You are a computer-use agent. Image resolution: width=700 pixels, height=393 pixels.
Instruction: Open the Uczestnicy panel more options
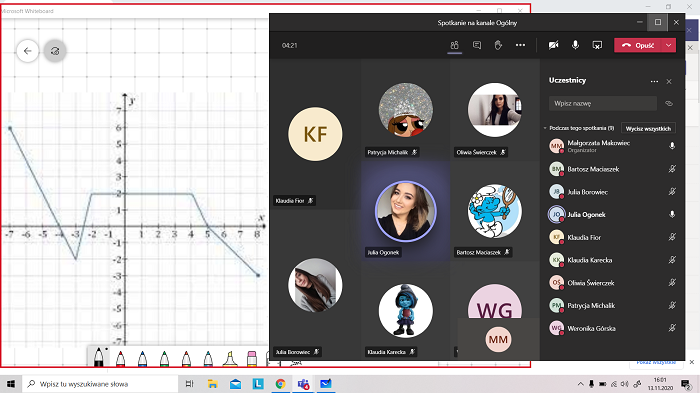click(x=654, y=81)
